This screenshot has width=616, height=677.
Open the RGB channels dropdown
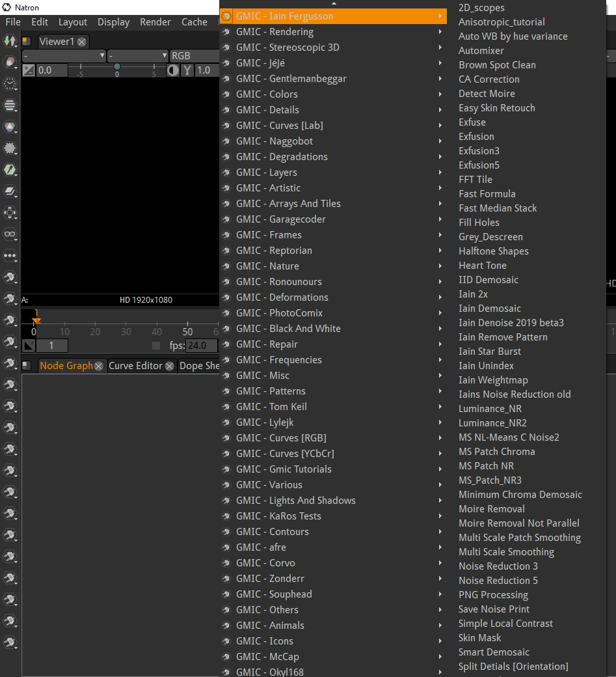(x=194, y=56)
